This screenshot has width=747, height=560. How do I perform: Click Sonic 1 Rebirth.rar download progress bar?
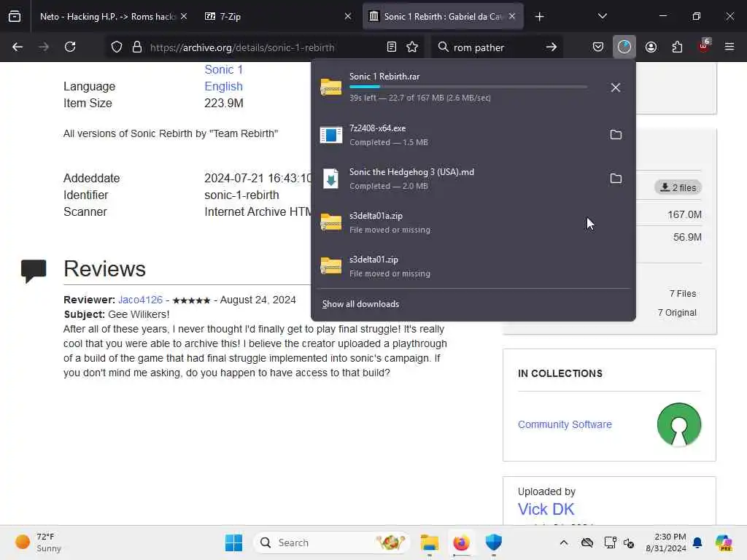coord(468,87)
